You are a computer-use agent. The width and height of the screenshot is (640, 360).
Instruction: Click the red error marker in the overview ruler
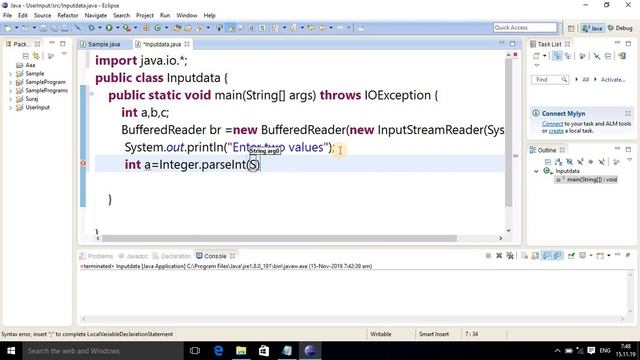point(516,156)
